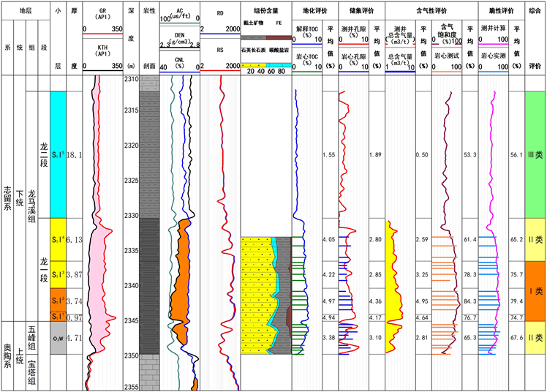Image resolution: width=547 pixels, height=392 pixels.
Task: Click the 组份含量 column header
Action: click(265, 12)
